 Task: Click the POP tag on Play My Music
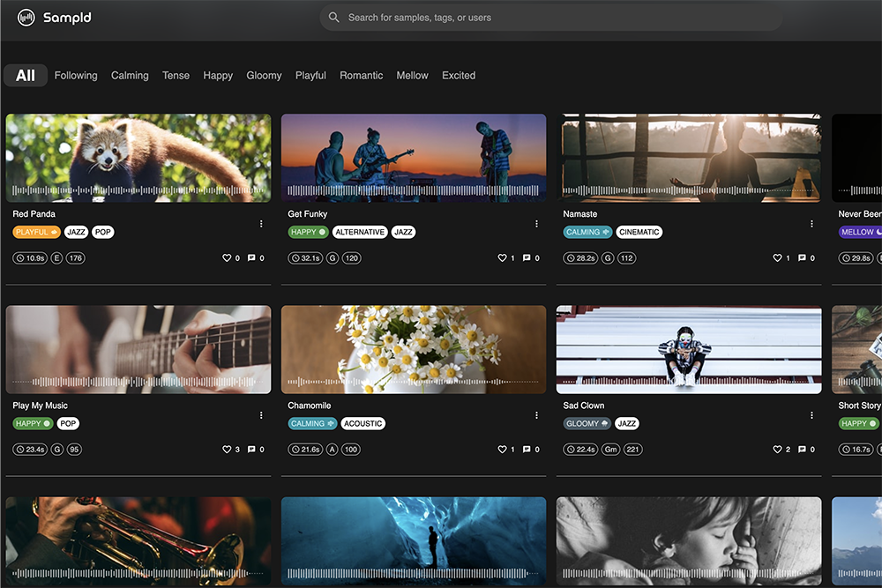[x=68, y=424]
